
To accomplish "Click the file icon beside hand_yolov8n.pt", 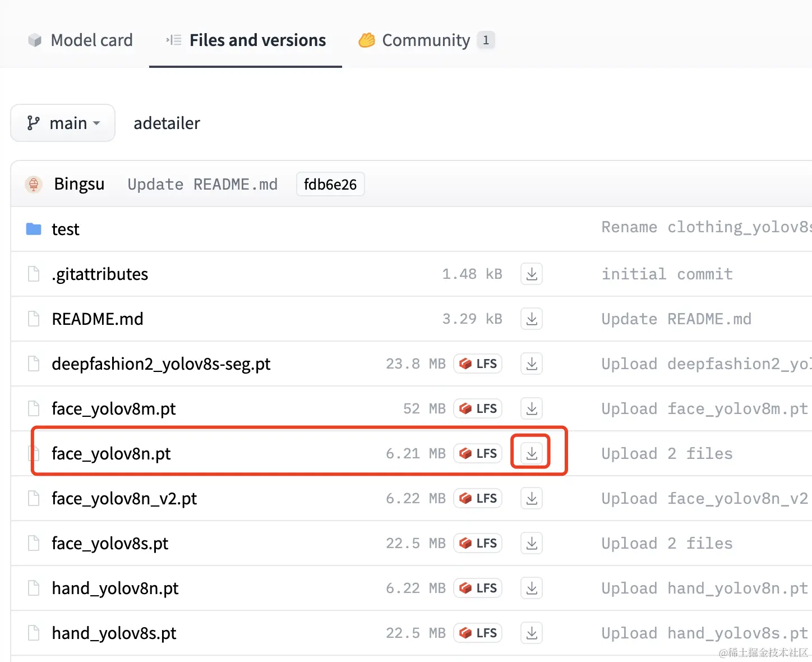I will [34, 588].
